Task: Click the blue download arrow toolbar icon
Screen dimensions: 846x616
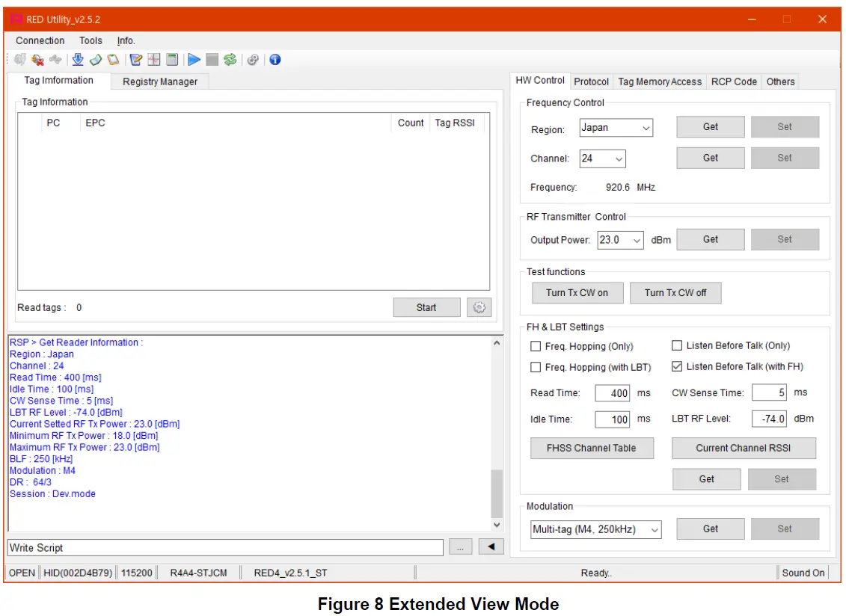Action: (x=78, y=60)
